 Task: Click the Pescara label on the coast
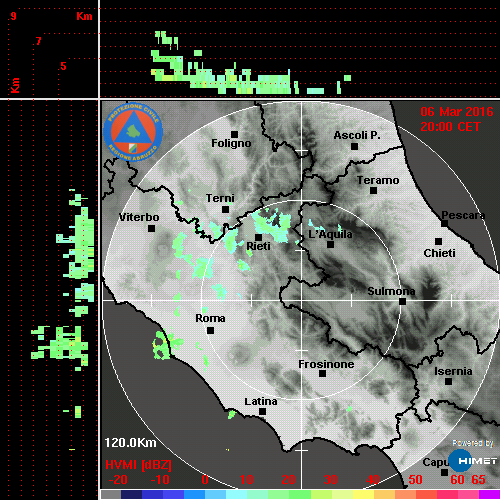tap(463, 215)
